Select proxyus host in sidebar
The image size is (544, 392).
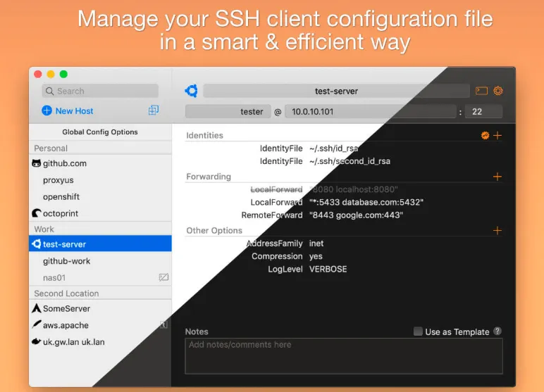coord(100,180)
